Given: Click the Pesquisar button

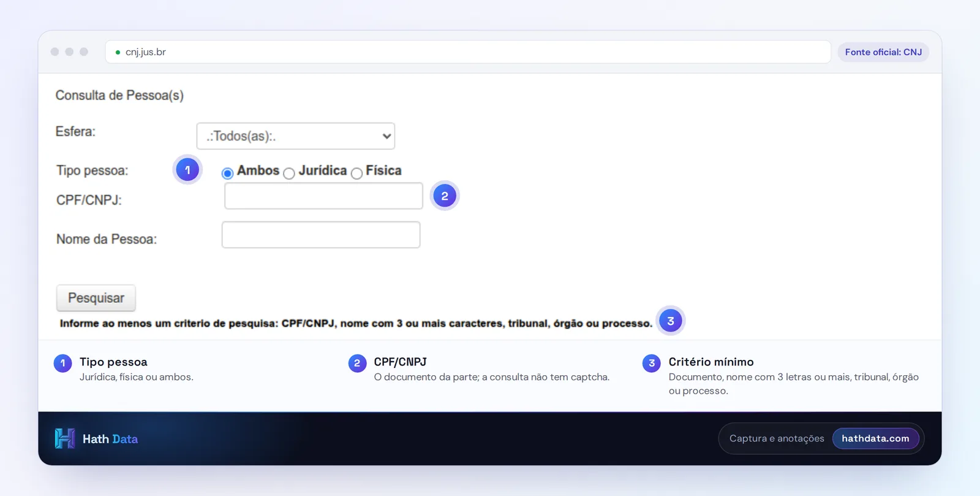Looking at the screenshot, I should click(x=96, y=298).
